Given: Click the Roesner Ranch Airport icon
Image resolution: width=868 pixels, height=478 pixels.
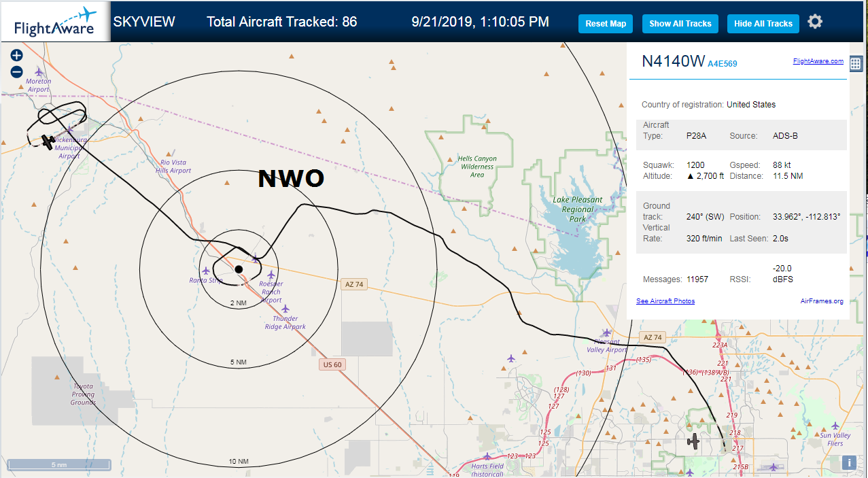Looking at the screenshot, I should tap(271, 275).
